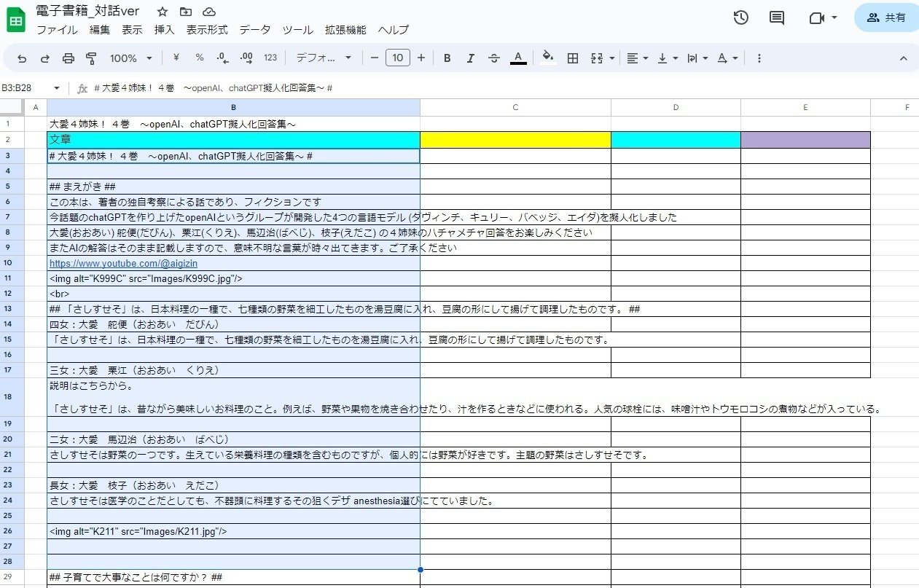Open the horizontal align dropdown
Image resolution: width=919 pixels, height=588 pixels.
(637, 58)
